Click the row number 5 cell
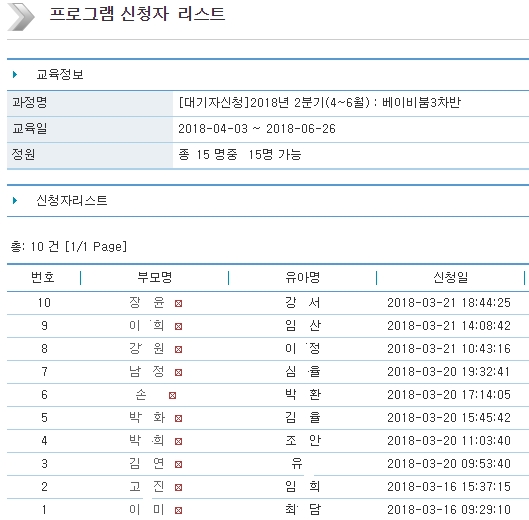This screenshot has width=529, height=520. pyautogui.click(x=44, y=418)
